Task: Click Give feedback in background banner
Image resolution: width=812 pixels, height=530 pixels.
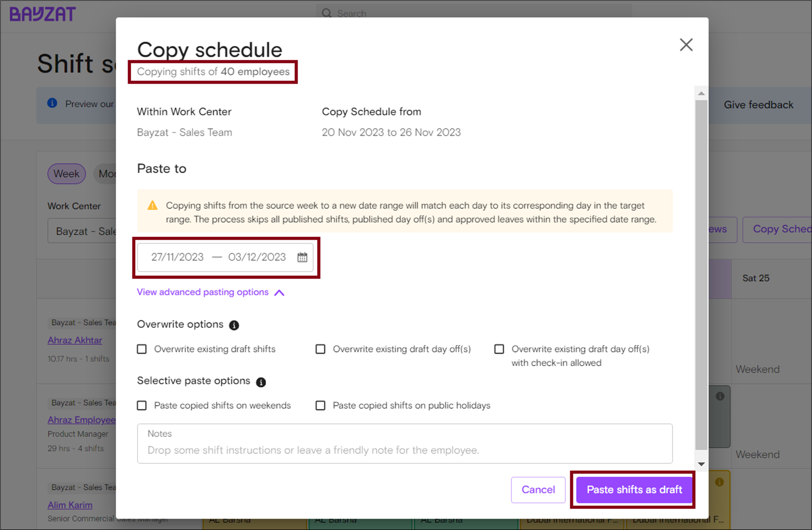Action: (758, 105)
